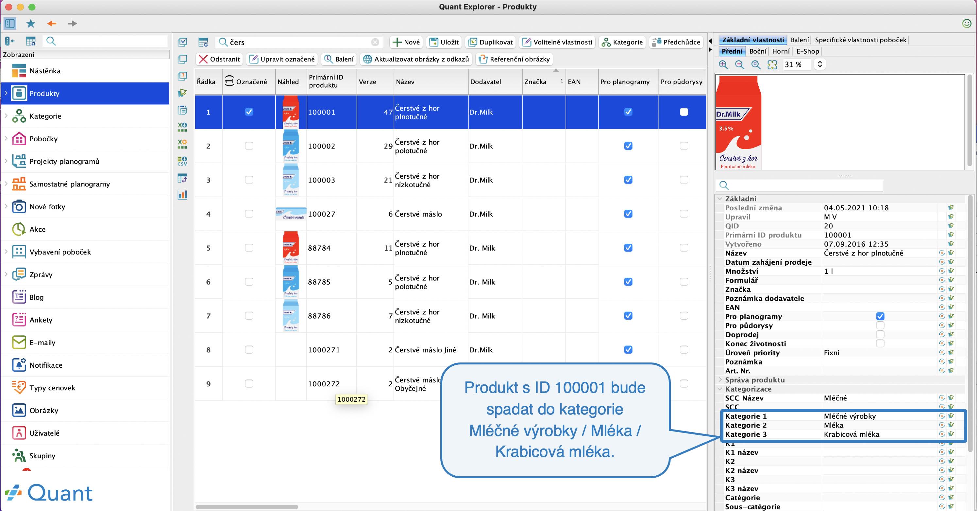Expand the Zprávy tree node
The image size is (980, 511).
[6, 274]
